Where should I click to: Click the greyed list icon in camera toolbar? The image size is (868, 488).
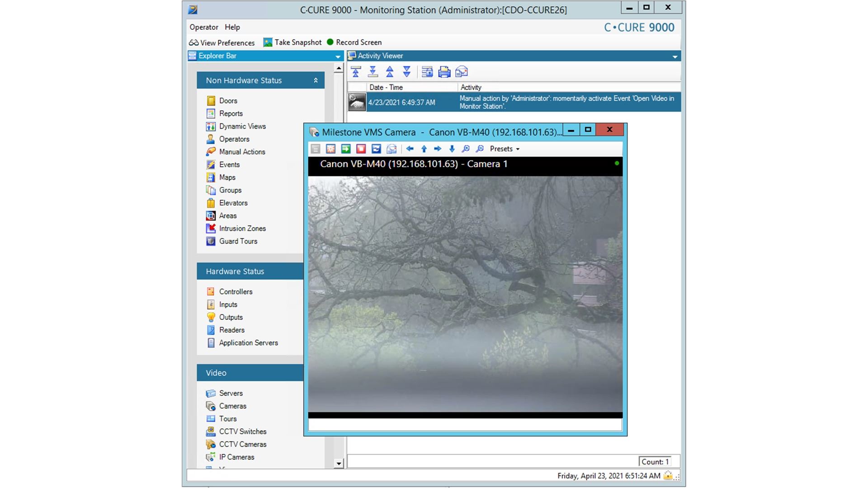pyautogui.click(x=316, y=149)
